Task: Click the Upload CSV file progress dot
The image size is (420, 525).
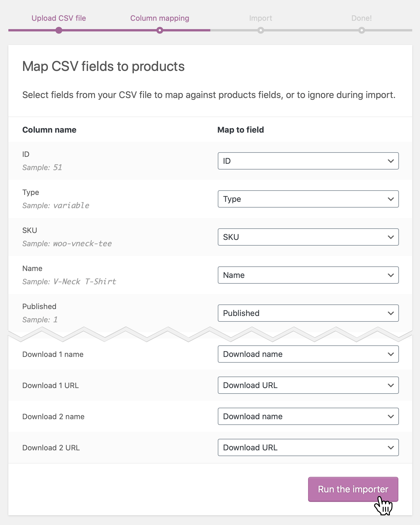Action: point(59,30)
